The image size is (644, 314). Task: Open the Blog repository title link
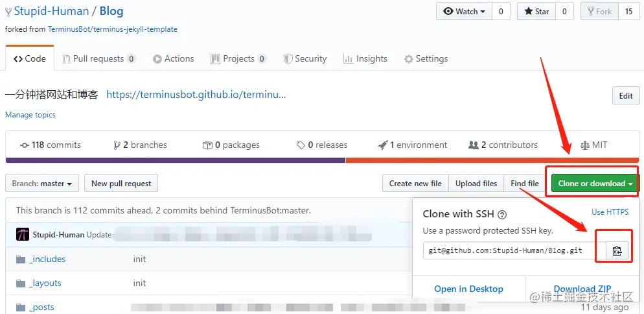pos(111,11)
